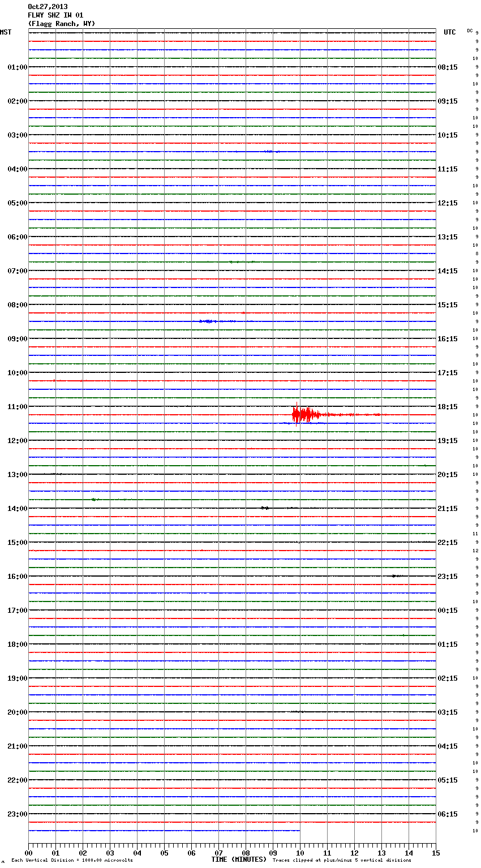Select the 16:00 MST time label

pos(18,577)
